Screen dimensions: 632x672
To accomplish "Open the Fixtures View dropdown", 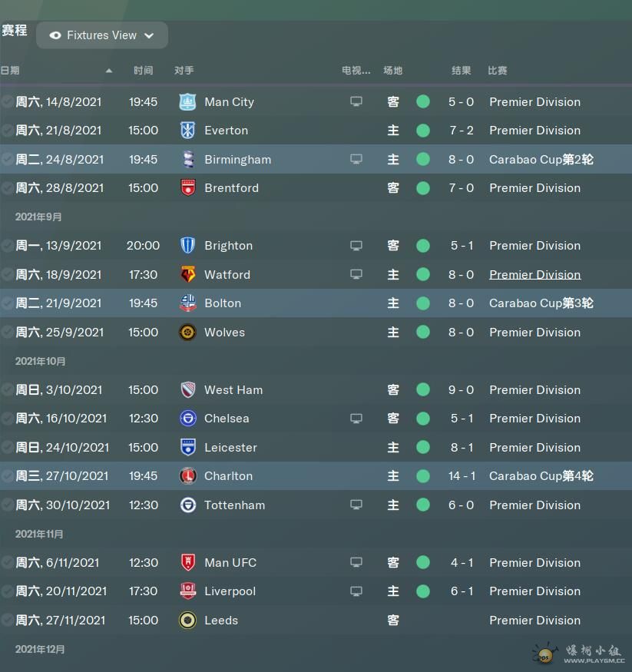I will [102, 35].
